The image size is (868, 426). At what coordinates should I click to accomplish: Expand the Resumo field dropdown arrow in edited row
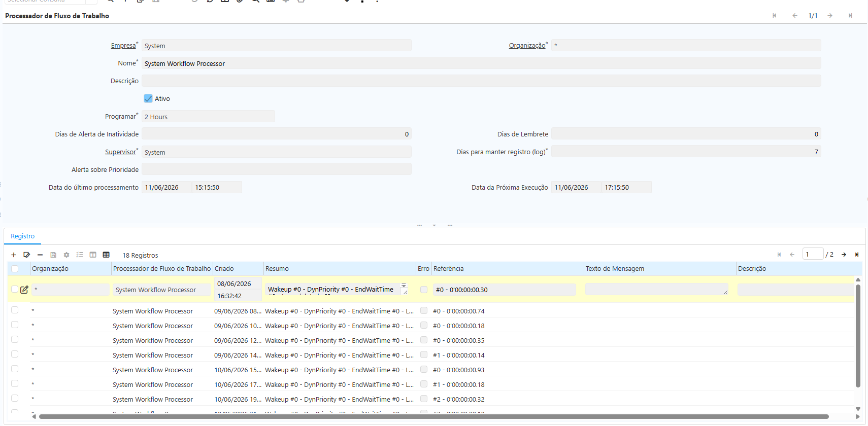click(404, 285)
